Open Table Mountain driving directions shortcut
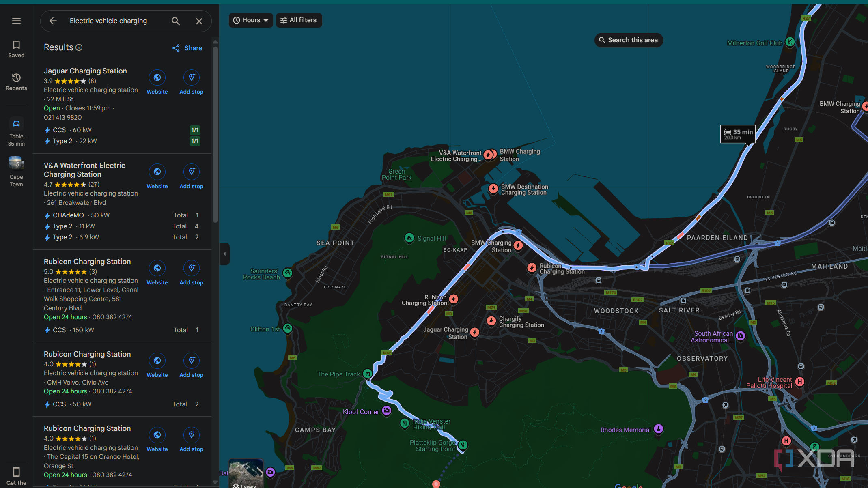The image size is (868, 488). [x=16, y=132]
